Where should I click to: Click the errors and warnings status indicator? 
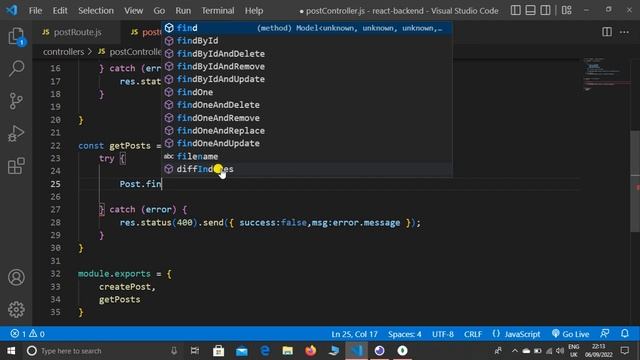tap(27, 334)
